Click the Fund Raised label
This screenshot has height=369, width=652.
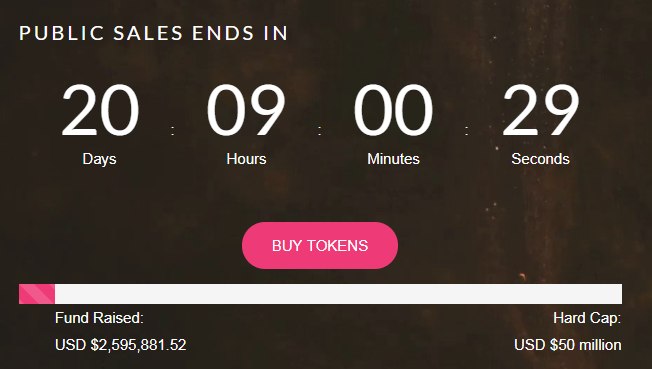[99, 318]
